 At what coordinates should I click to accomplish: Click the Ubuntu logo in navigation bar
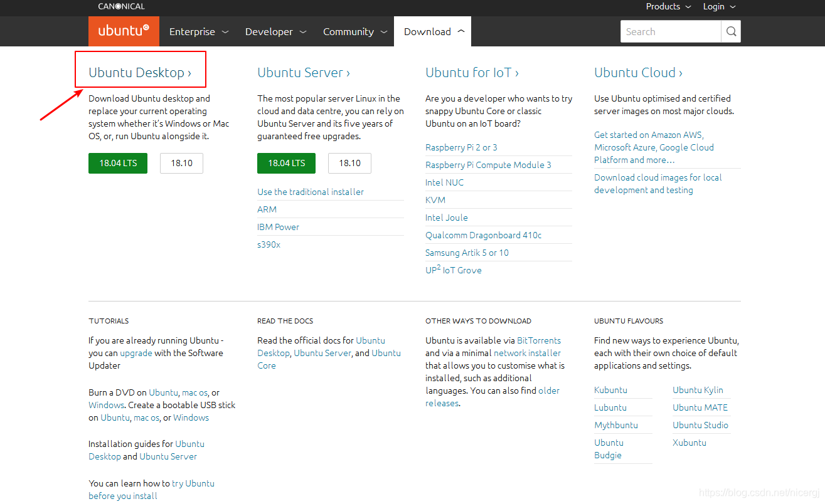tap(124, 31)
